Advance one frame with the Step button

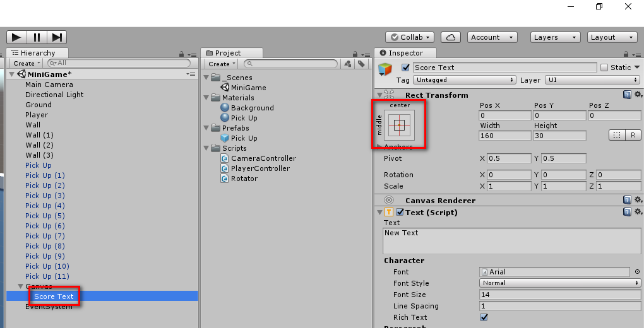(x=57, y=37)
